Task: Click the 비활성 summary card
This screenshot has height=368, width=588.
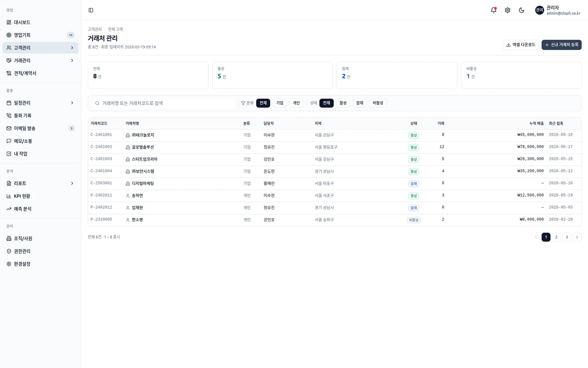Action: click(521, 75)
